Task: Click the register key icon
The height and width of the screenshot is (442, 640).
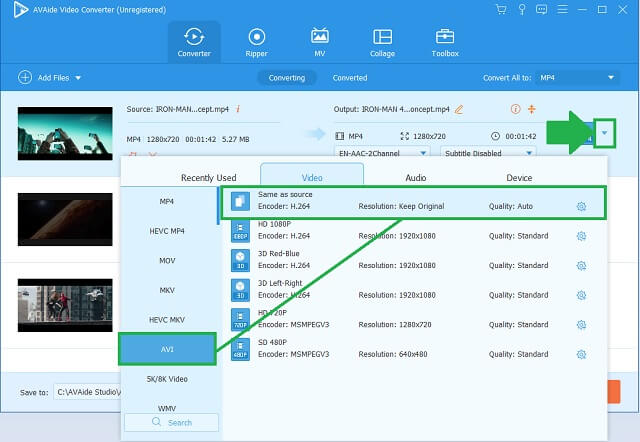Action: pyautogui.click(x=522, y=9)
